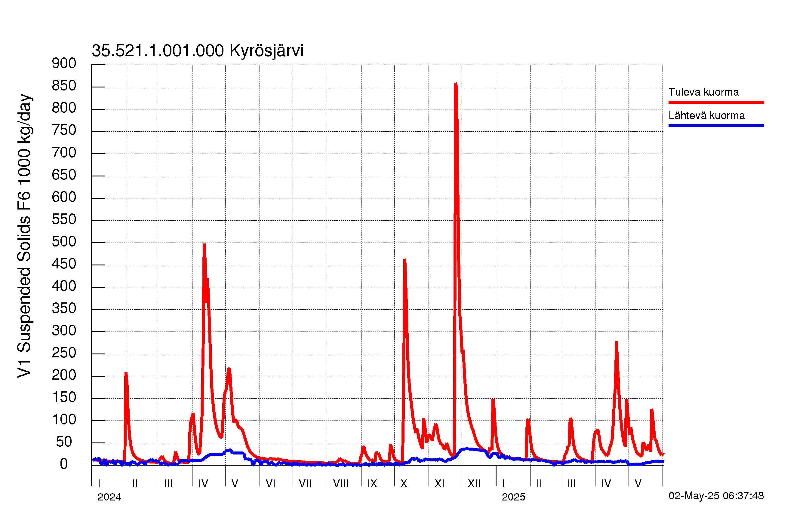
Task: Click the y-axis tick label '100'
Action: click(x=64, y=420)
